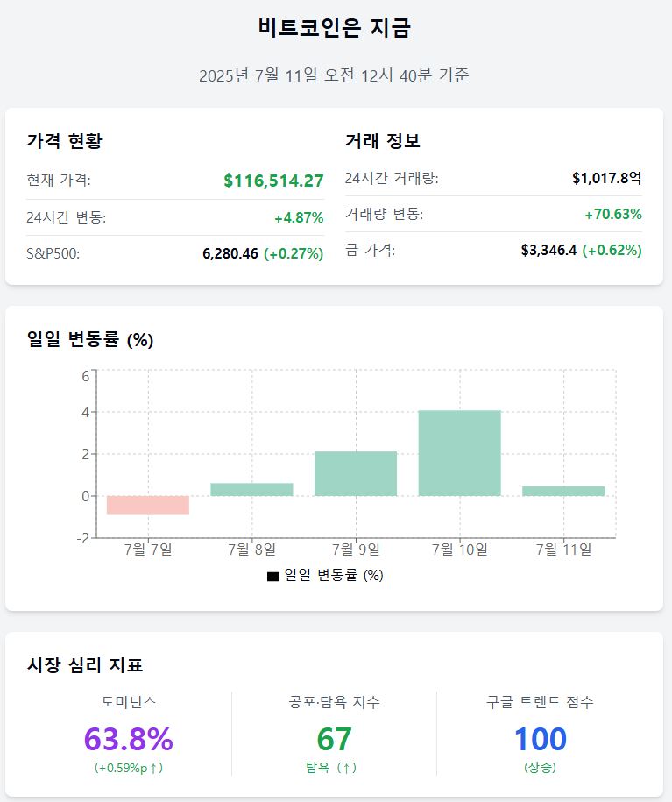Click the black legend swatch for 일일 변동률
The height and width of the screenshot is (802, 672).
(x=272, y=576)
